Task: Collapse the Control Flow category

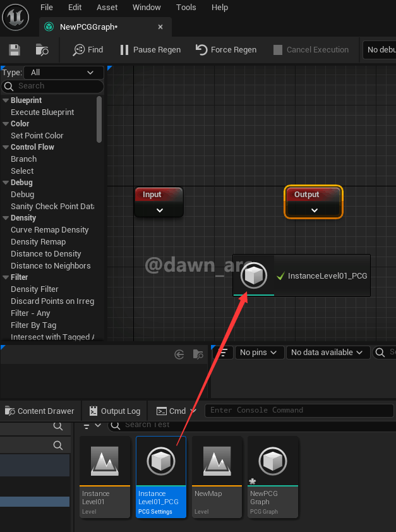Action: coord(6,147)
